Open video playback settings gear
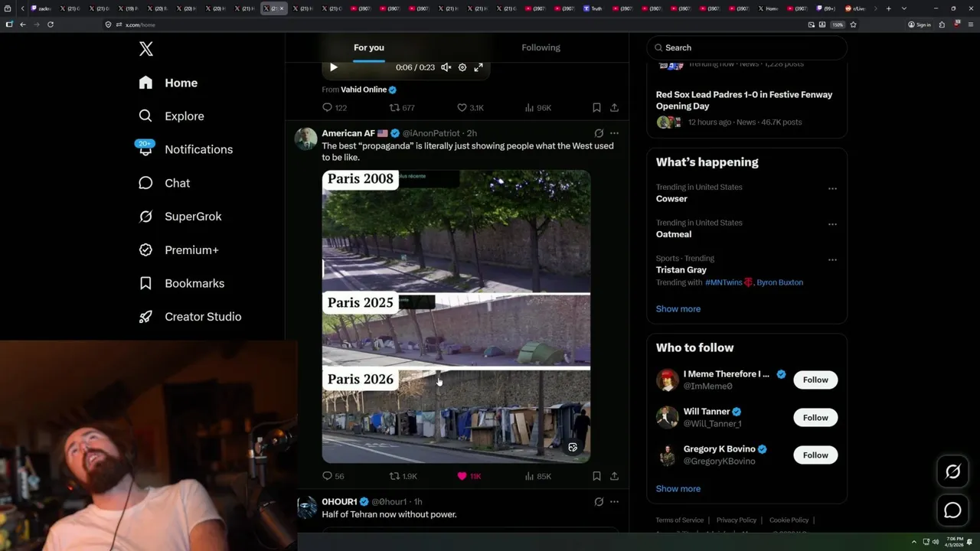 pos(462,67)
